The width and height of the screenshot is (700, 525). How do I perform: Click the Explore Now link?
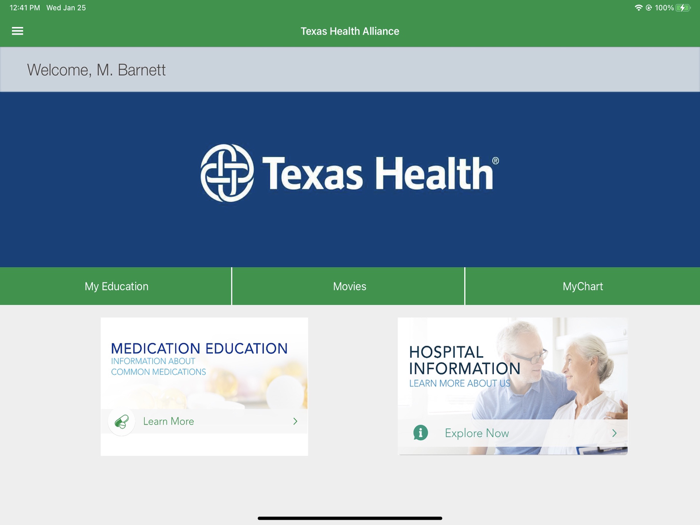point(477,433)
